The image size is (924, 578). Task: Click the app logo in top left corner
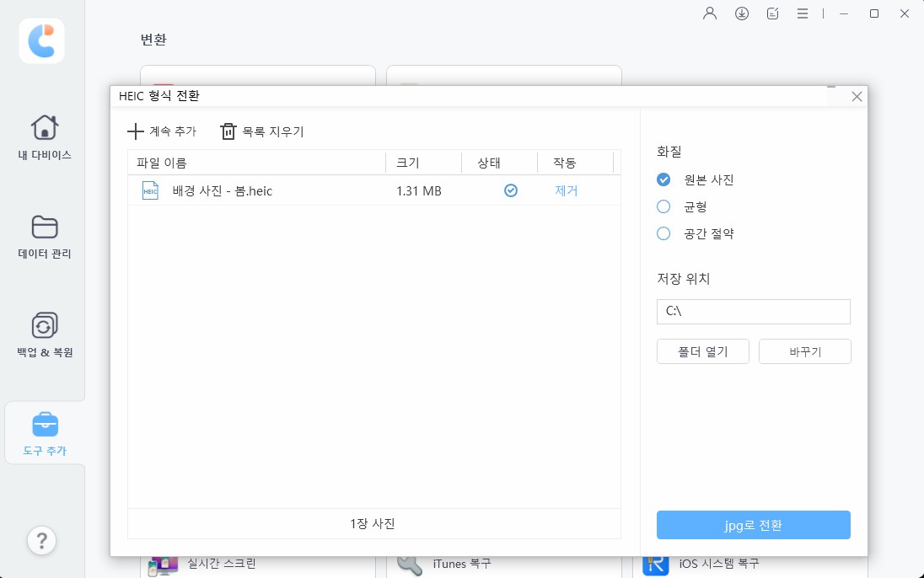coord(41,40)
